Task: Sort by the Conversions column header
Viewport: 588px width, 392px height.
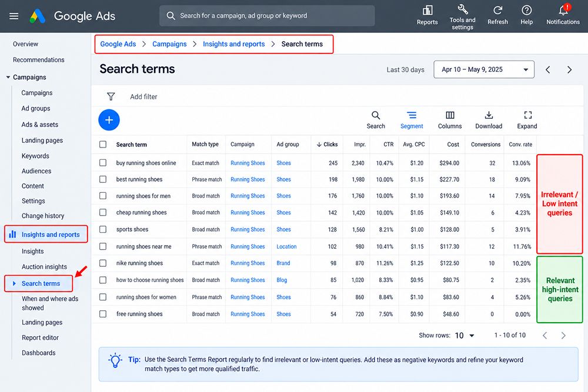Action: click(486, 145)
